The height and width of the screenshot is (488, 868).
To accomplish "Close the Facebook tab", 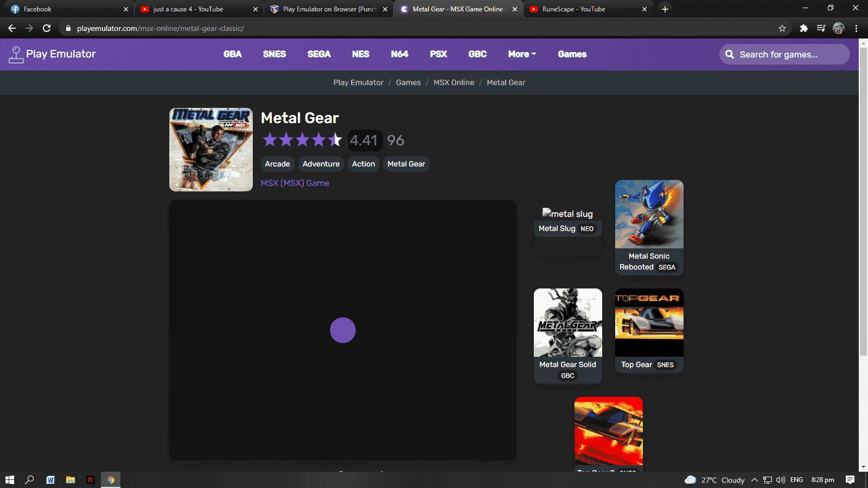I will (x=126, y=9).
